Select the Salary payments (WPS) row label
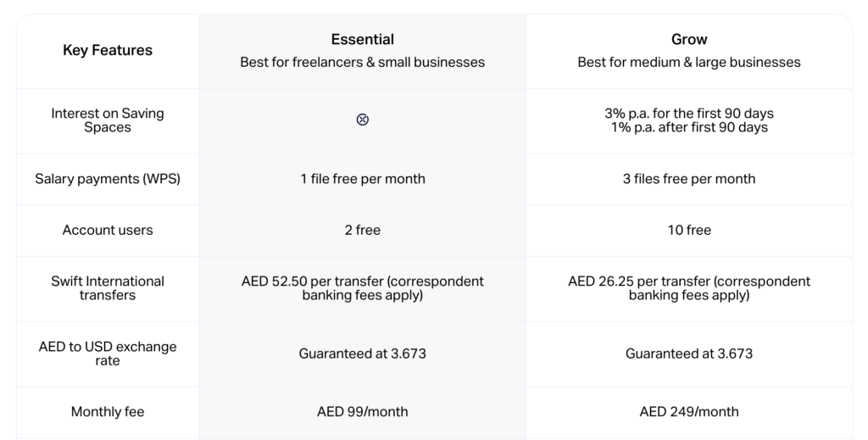The image size is (868, 440). tap(108, 179)
